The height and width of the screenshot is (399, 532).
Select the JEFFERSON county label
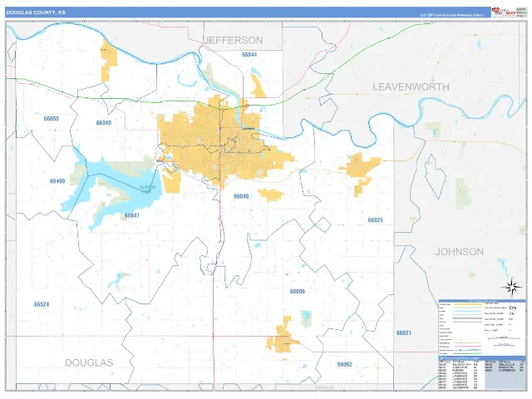[x=234, y=40]
